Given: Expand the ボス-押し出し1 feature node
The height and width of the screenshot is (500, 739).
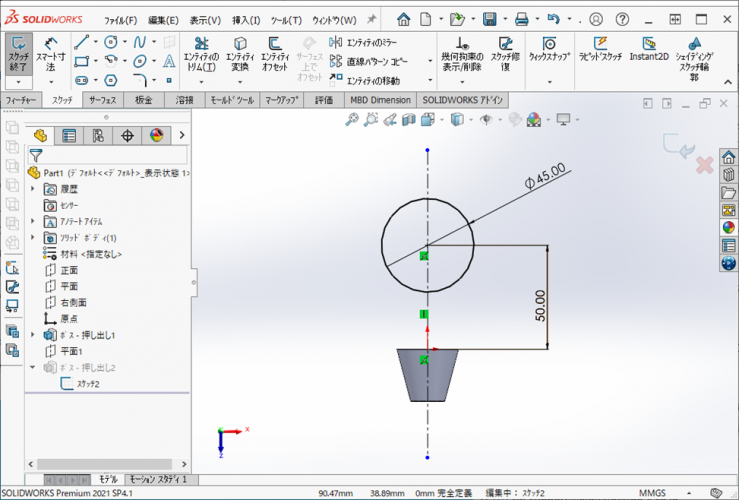Looking at the screenshot, I should [x=33, y=335].
